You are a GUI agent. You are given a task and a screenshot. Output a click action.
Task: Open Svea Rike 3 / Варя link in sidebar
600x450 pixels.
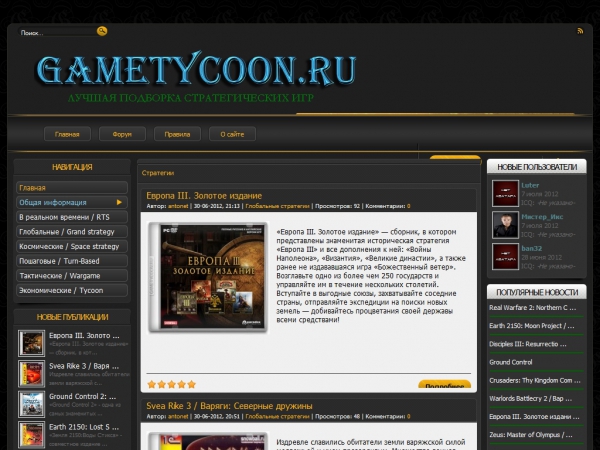coord(84,366)
